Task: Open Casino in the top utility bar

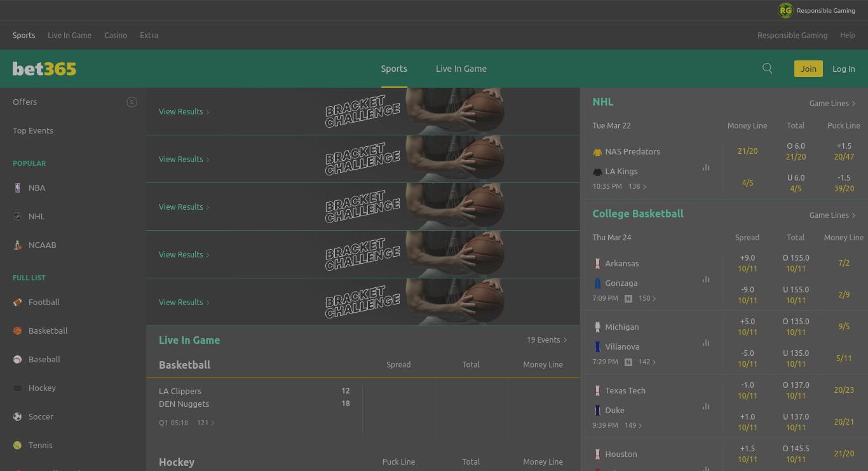Action: click(116, 36)
